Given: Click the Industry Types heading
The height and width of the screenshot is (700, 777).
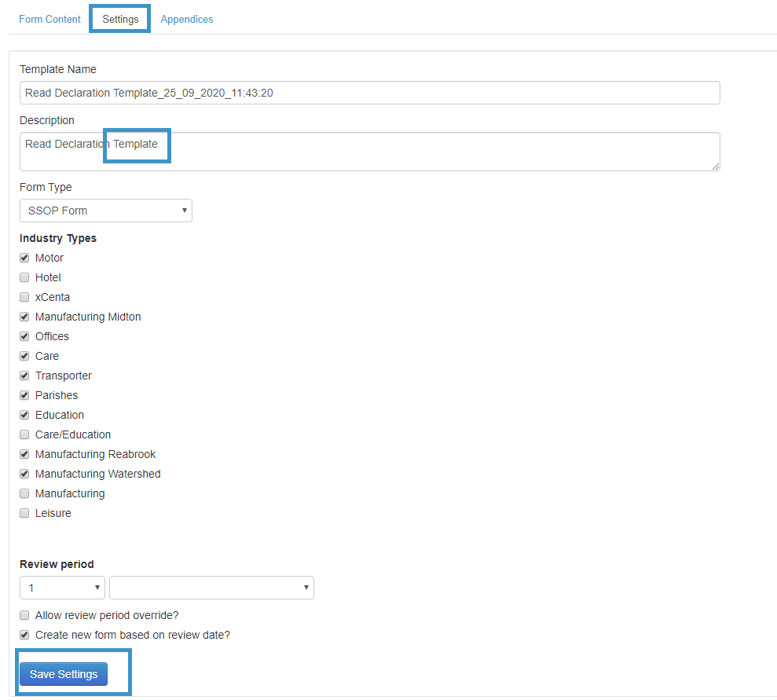Looking at the screenshot, I should coord(58,238).
